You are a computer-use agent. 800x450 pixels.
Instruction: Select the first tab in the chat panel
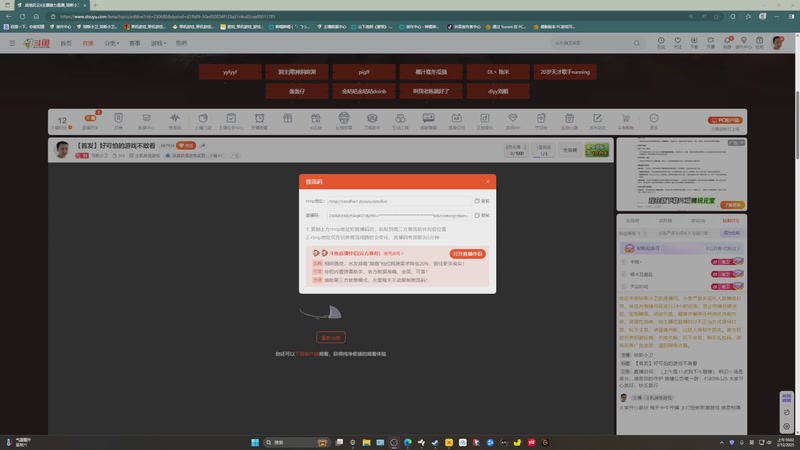(632, 221)
